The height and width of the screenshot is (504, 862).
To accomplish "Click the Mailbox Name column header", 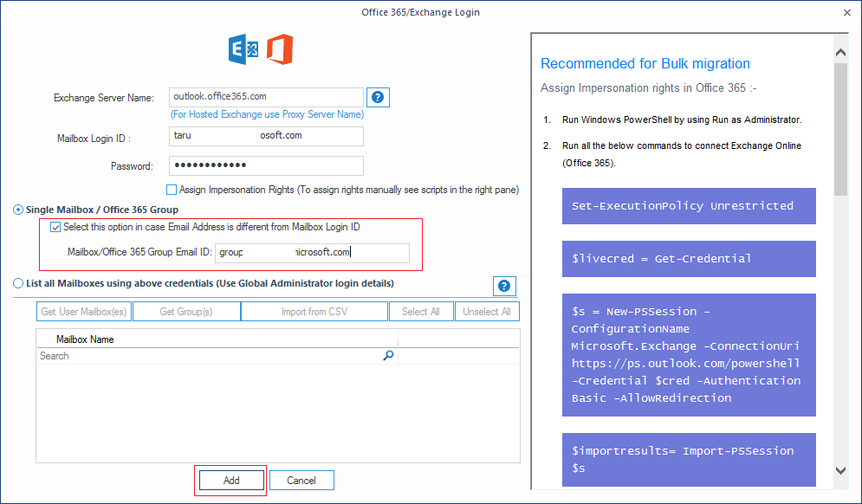I will [x=217, y=339].
